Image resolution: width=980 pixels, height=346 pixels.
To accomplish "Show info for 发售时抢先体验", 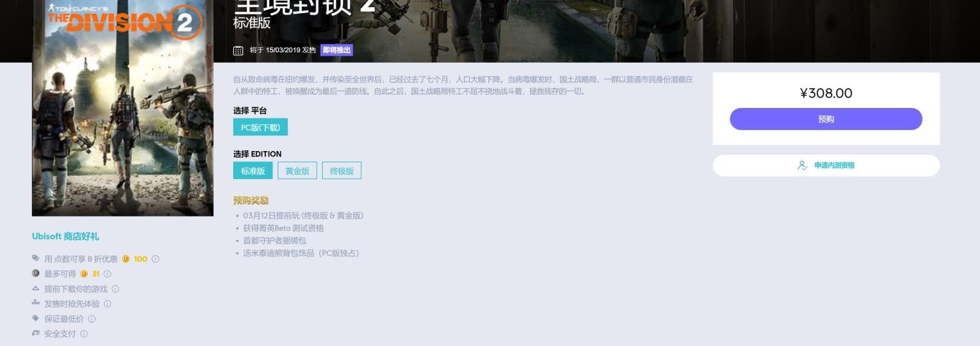I will coord(107,304).
